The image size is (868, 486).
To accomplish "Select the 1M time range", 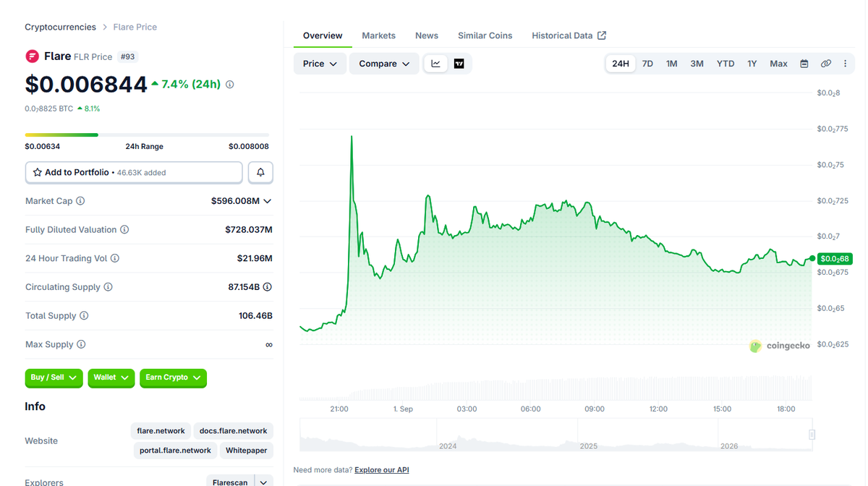I will pos(672,64).
